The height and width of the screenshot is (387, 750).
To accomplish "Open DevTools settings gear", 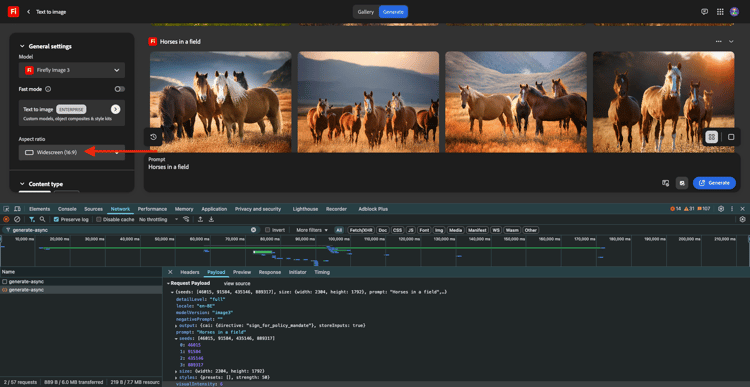I will pyautogui.click(x=721, y=209).
